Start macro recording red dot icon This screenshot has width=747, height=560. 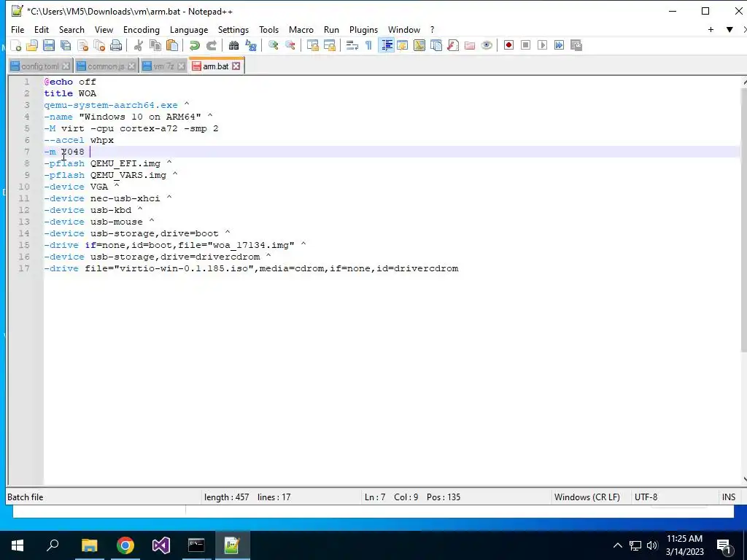(508, 45)
